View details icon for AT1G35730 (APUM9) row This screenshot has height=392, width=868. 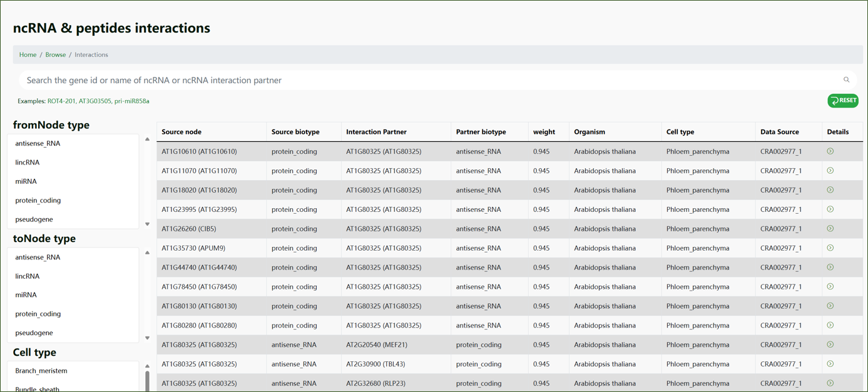[x=830, y=248]
